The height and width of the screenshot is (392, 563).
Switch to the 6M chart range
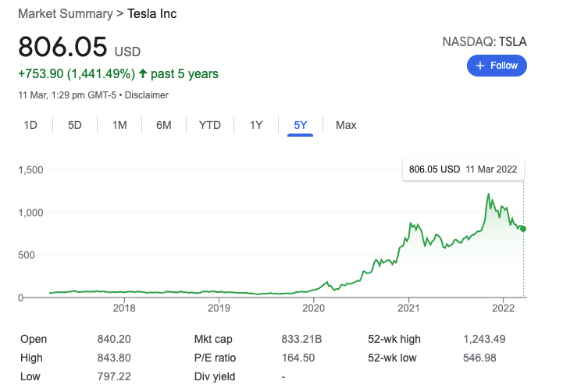(x=163, y=125)
